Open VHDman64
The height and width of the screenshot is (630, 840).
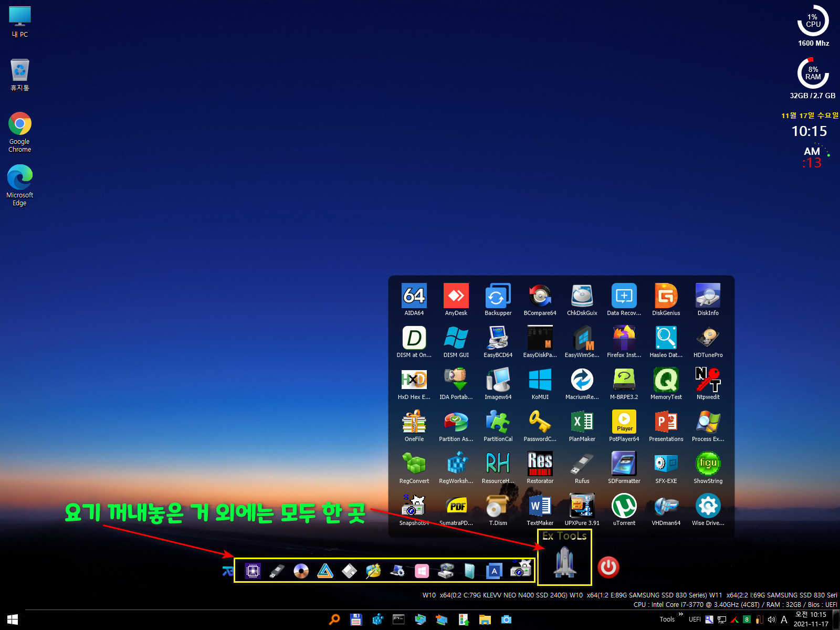click(x=666, y=506)
